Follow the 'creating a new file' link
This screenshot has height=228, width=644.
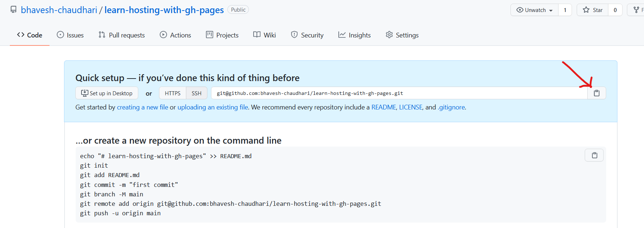tap(143, 107)
